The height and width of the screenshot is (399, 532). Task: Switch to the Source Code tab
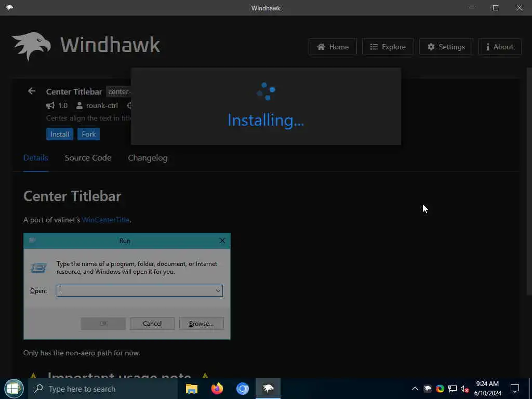[88, 158]
